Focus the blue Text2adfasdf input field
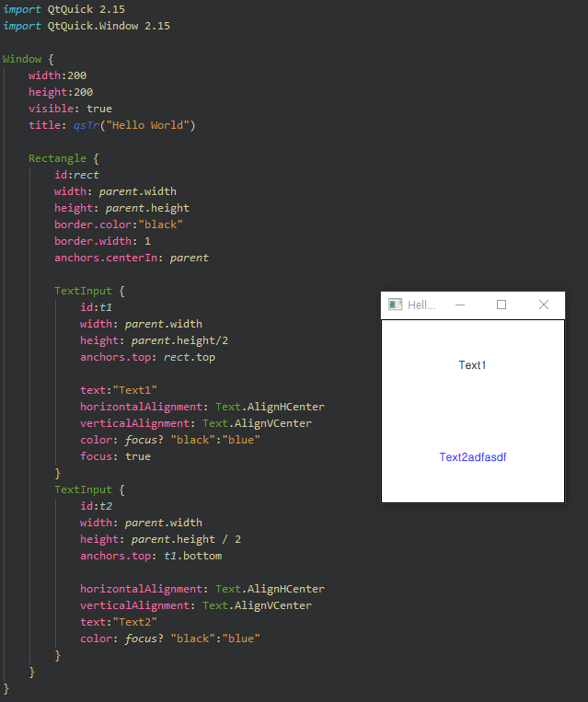This screenshot has width=588, height=702. [472, 456]
